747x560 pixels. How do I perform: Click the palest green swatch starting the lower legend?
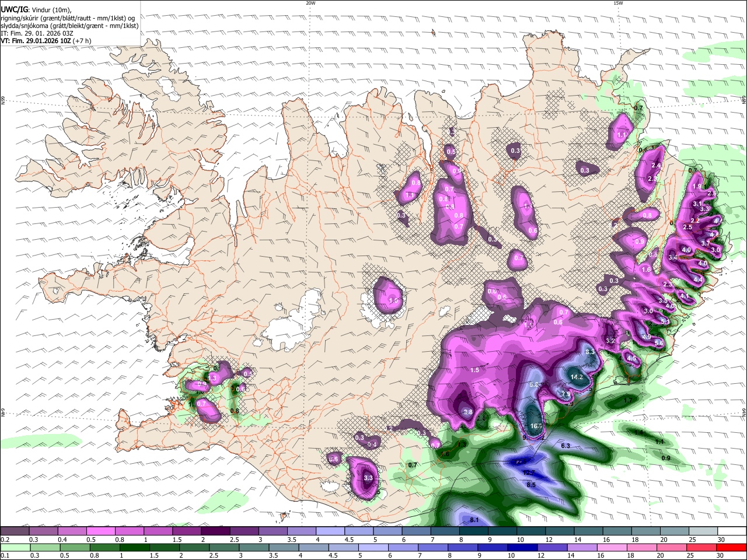(x=15, y=547)
